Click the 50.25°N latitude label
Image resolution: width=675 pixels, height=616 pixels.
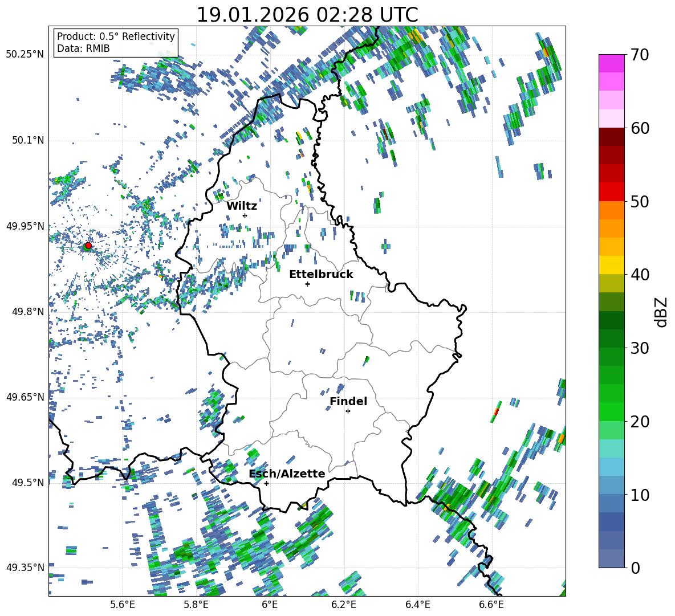(25, 55)
